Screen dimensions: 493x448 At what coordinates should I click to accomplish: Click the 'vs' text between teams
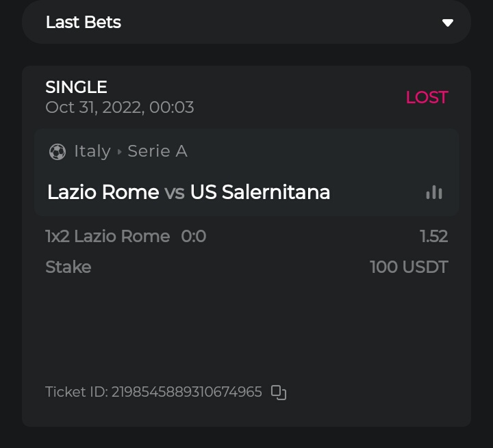(x=175, y=192)
